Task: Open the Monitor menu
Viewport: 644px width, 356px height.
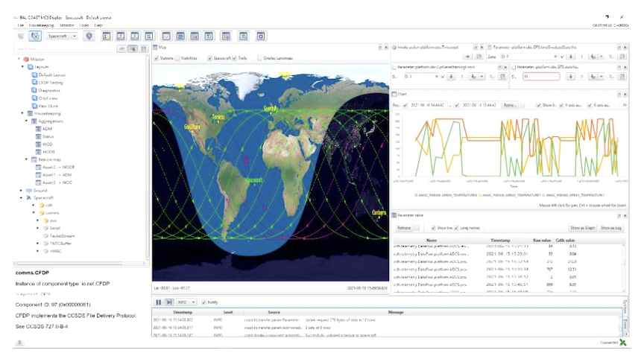Action: point(67,25)
